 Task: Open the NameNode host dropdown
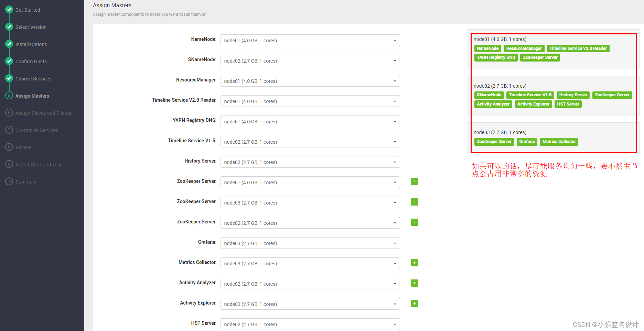[310, 40]
